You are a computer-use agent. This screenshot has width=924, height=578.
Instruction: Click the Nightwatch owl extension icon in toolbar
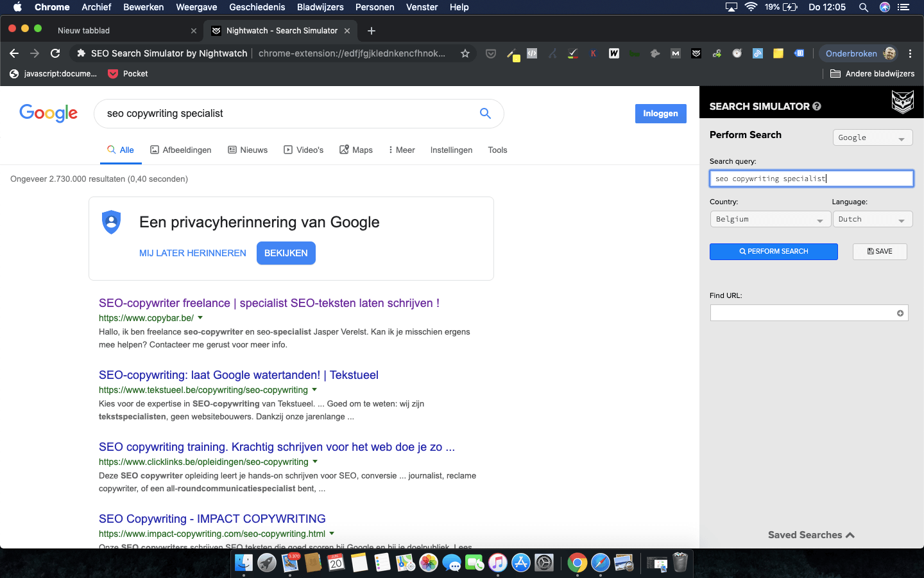[696, 53]
